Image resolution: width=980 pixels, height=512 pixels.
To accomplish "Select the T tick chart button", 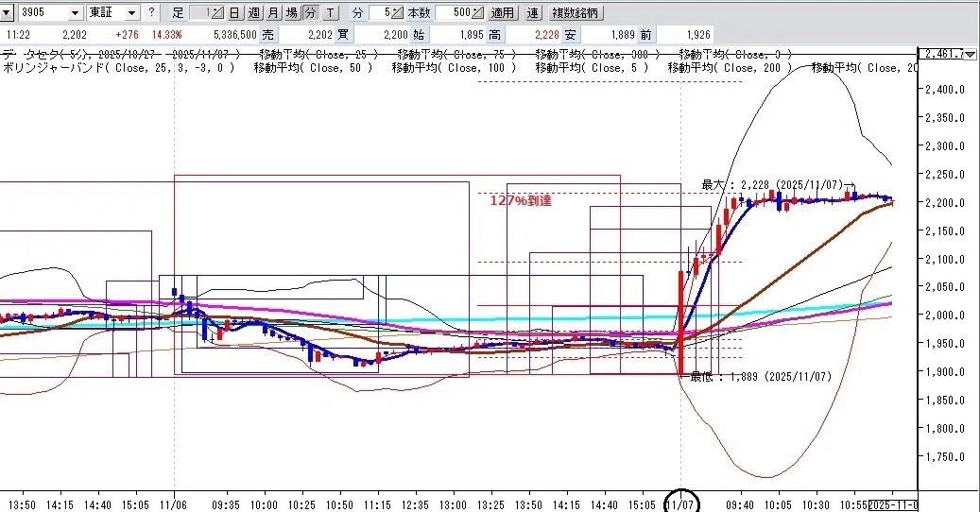I will click(330, 12).
